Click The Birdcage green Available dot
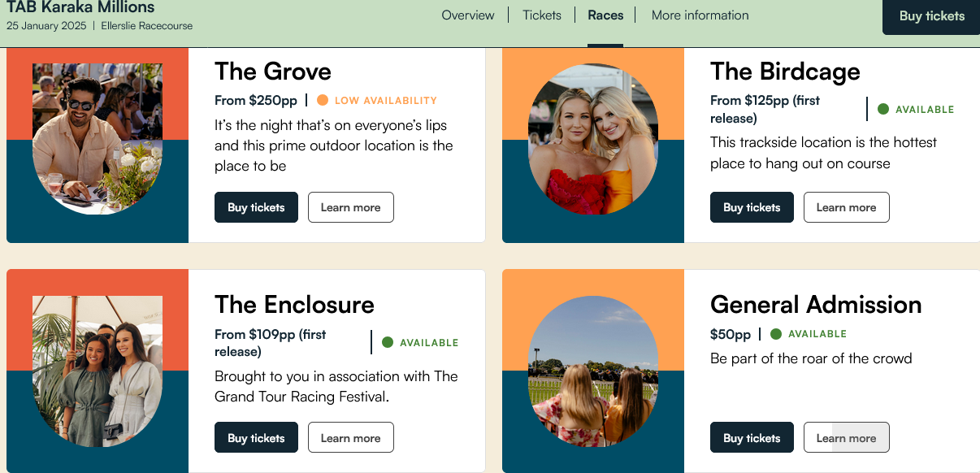Screen dimensions: 980x473 883,110
